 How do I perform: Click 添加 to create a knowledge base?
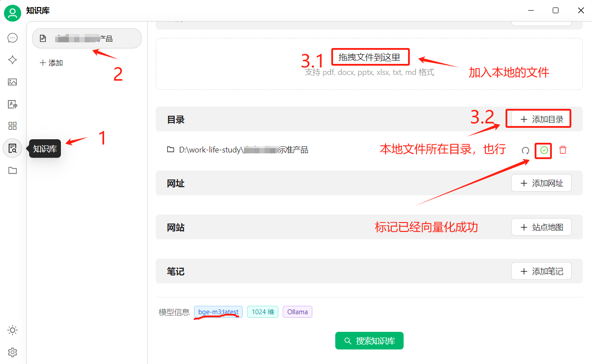pos(52,63)
